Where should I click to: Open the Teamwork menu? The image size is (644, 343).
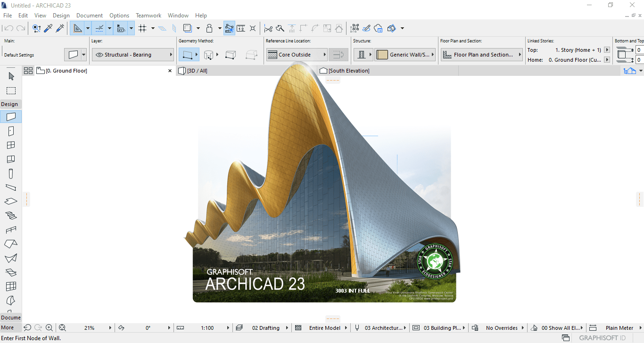[149, 16]
